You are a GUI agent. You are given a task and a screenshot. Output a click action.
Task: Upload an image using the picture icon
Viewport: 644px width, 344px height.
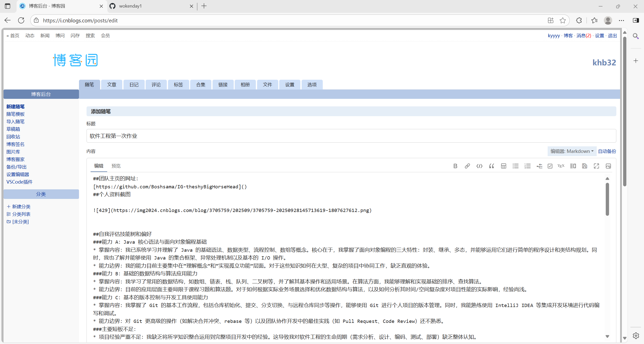[608, 166]
